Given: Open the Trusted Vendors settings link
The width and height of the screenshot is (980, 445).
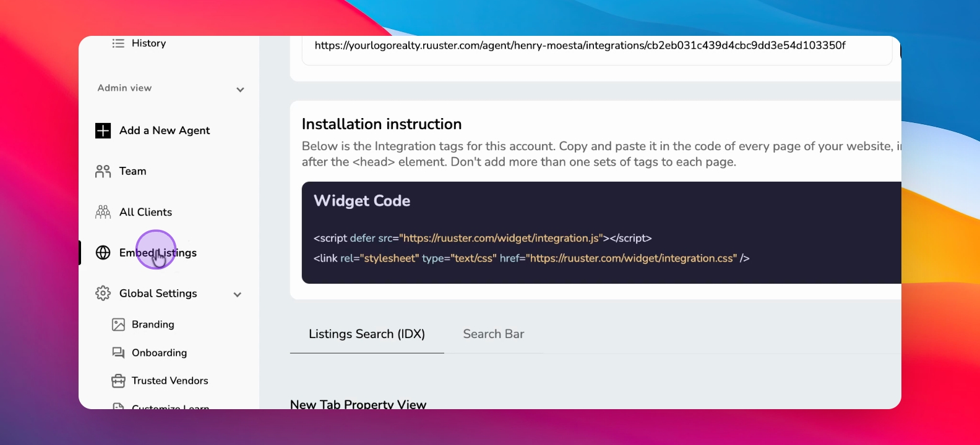Looking at the screenshot, I should coord(170,381).
